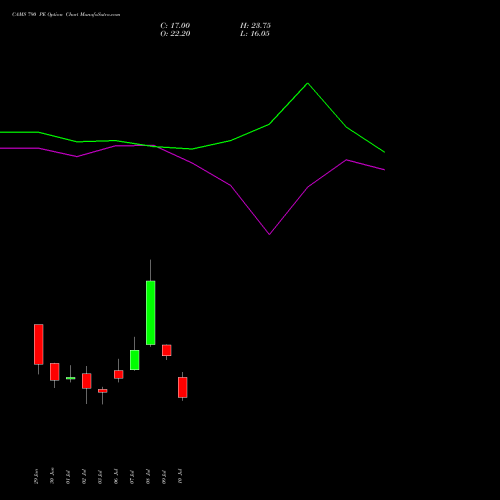Click the chart title text at top left
The height and width of the screenshot is (500, 500).
pos(66,15)
